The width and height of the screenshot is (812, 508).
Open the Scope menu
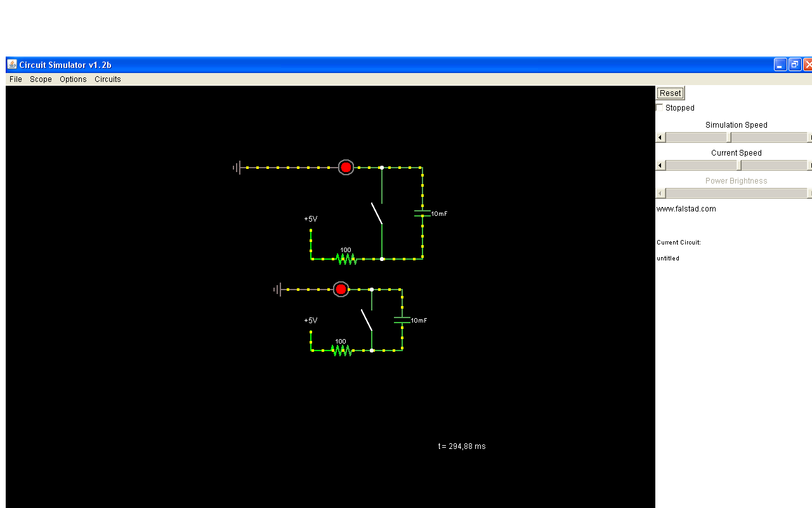41,79
